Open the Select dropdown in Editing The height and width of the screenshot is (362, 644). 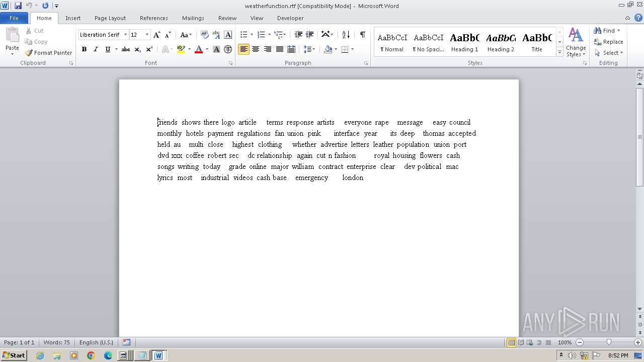[609, 53]
